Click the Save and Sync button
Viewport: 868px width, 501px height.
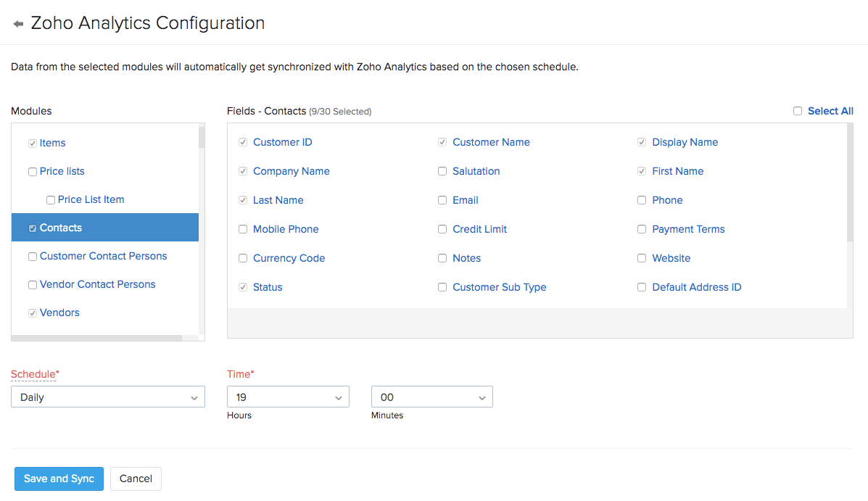59,479
